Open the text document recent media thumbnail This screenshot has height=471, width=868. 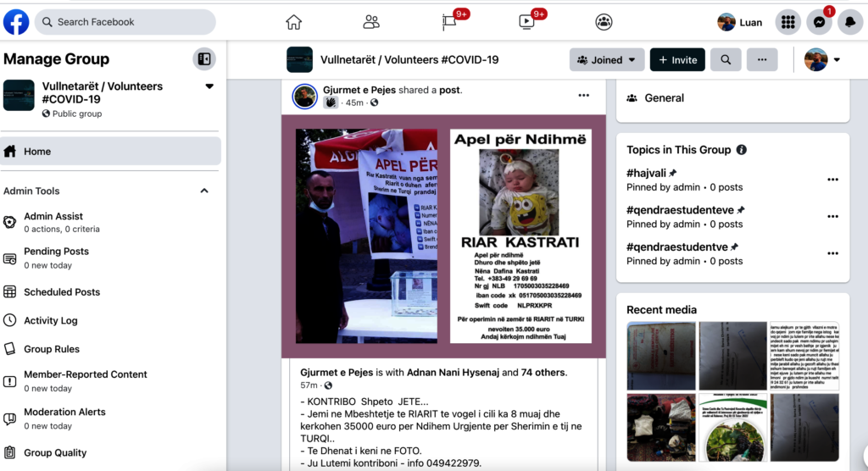point(804,356)
